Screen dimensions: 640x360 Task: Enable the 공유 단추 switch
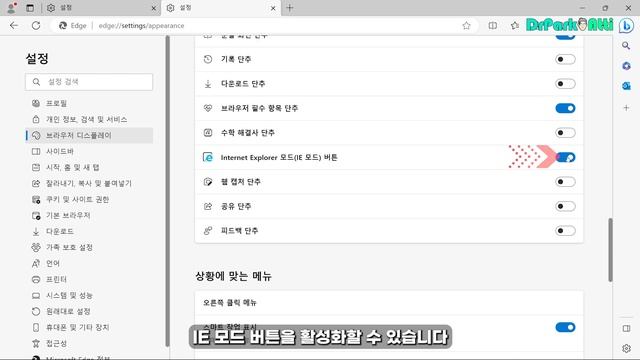coord(565,206)
